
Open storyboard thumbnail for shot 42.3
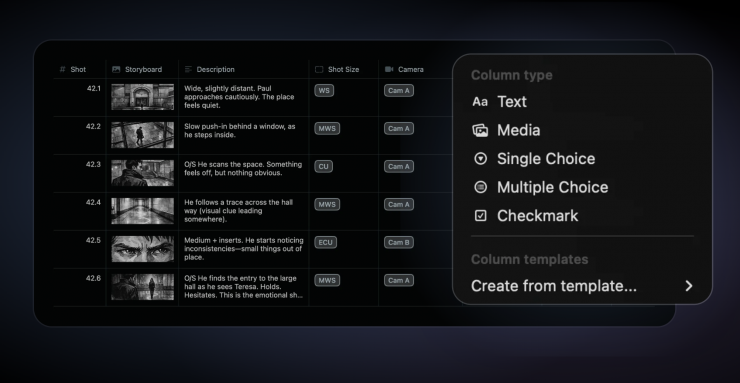143,173
